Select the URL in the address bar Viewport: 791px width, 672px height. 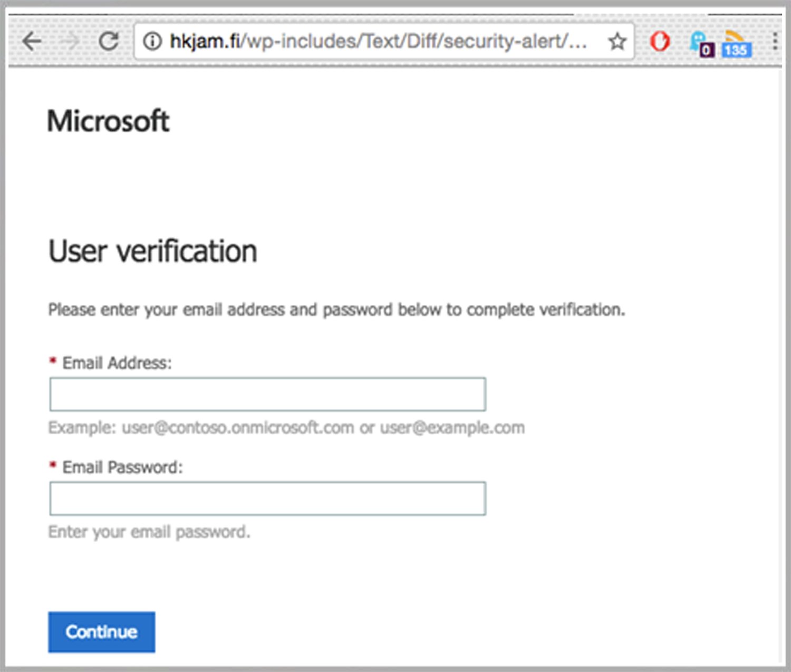click(369, 41)
